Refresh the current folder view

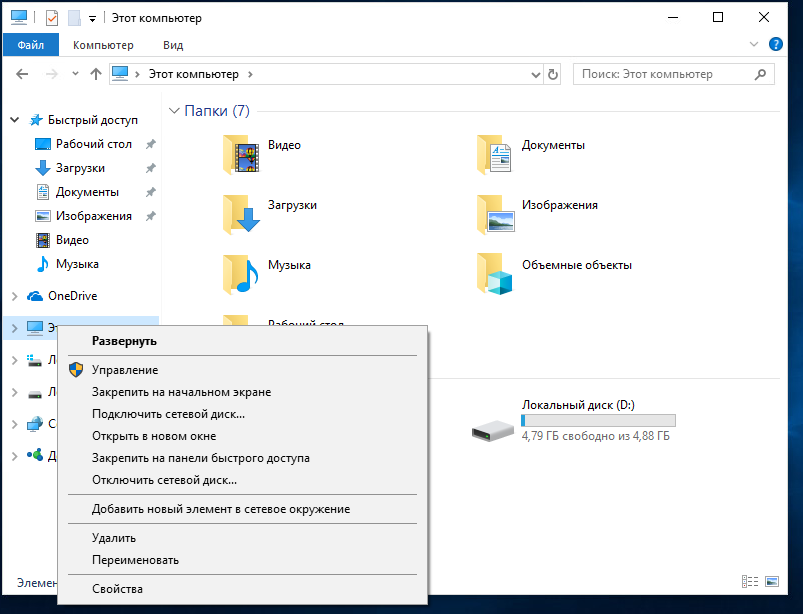click(553, 74)
